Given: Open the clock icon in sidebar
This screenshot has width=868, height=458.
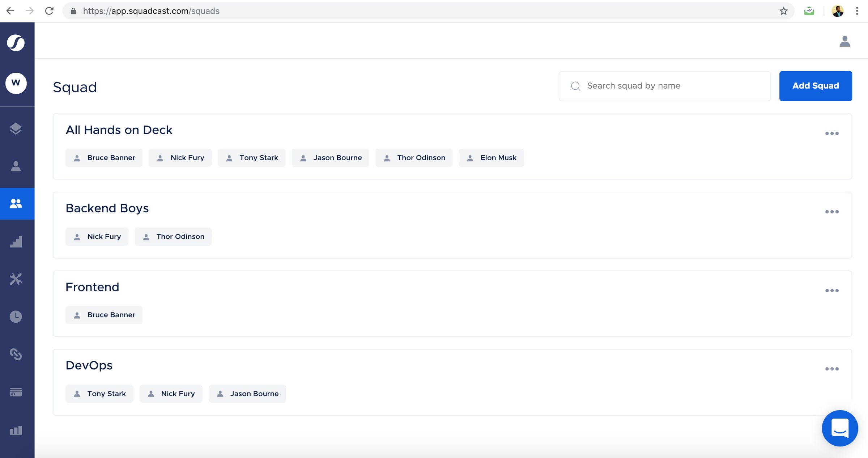Looking at the screenshot, I should point(16,317).
